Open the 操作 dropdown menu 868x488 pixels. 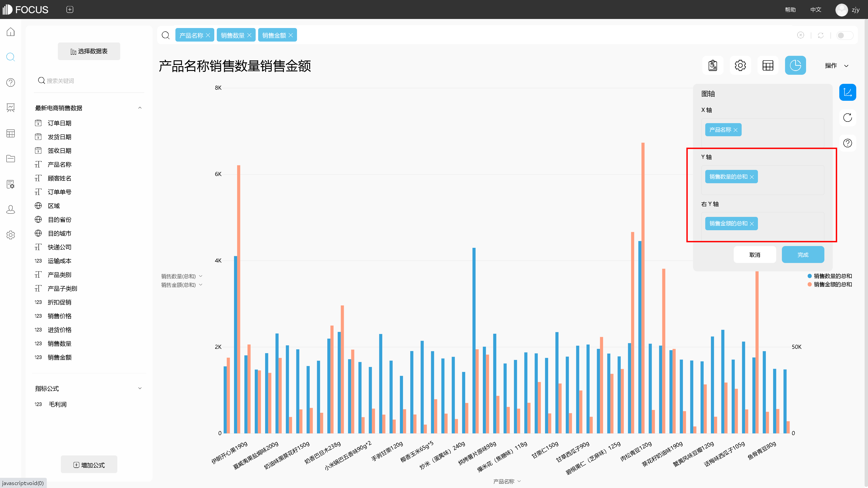tap(836, 66)
